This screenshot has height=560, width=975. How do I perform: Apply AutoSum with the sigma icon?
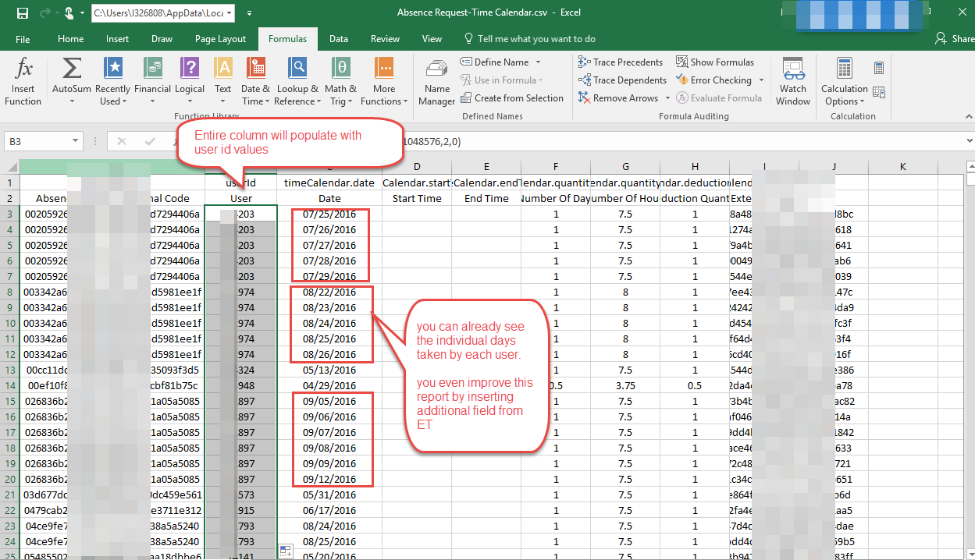[x=72, y=69]
